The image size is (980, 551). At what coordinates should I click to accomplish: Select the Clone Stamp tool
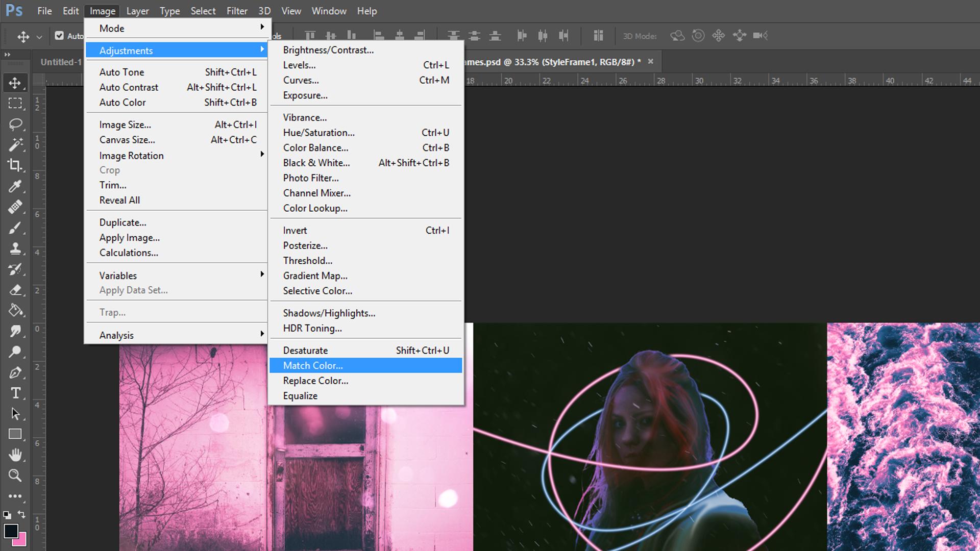point(15,248)
